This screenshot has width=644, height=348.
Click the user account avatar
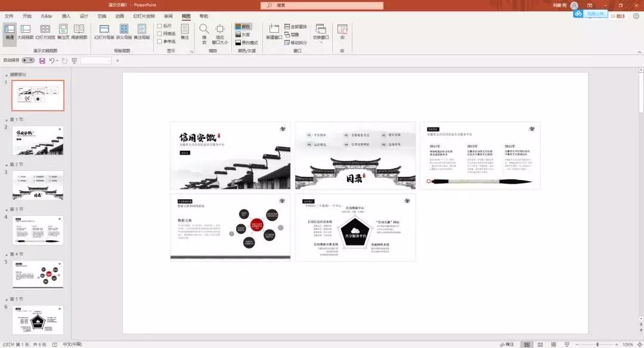(574, 5)
